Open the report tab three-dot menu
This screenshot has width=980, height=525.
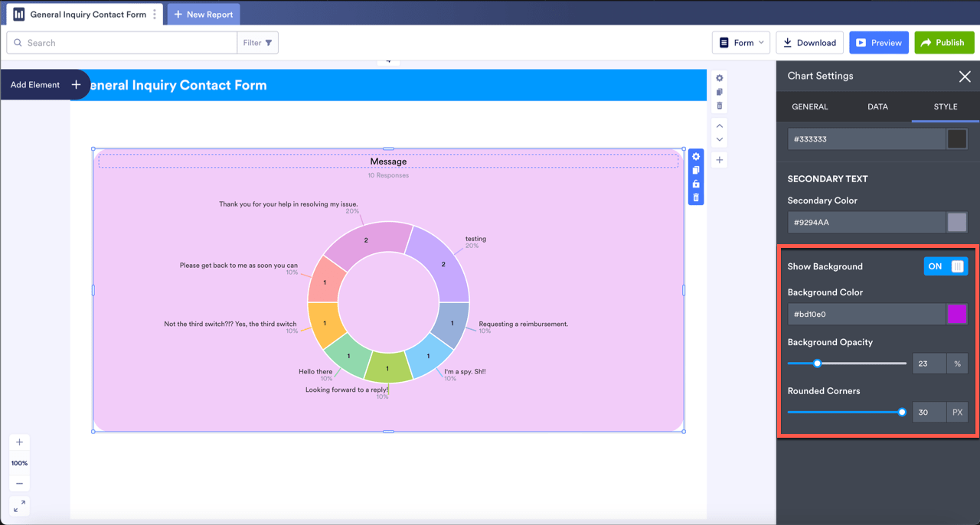coord(155,15)
